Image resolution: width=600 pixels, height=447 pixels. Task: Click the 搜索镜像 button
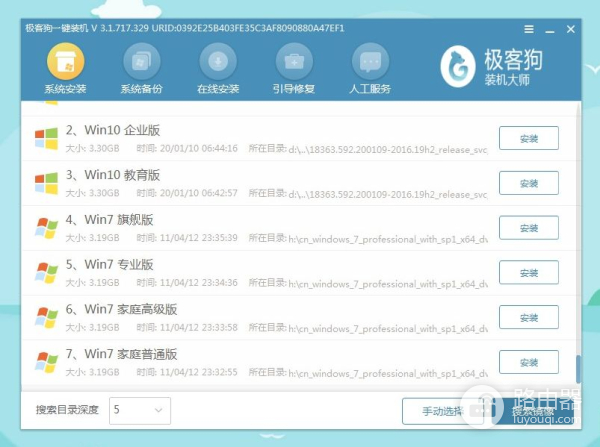[x=533, y=411]
